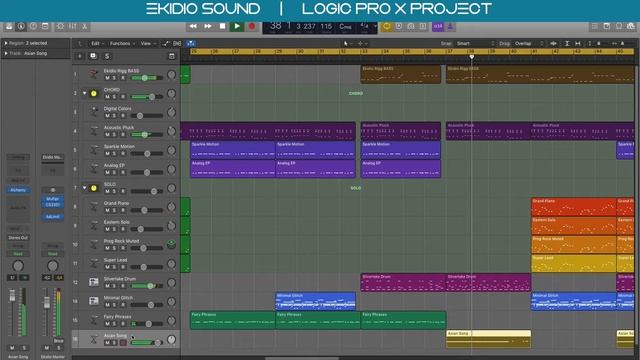The image size is (640, 360).
Task: Adjust Silverlake Drum volume slider
Action: (147, 286)
